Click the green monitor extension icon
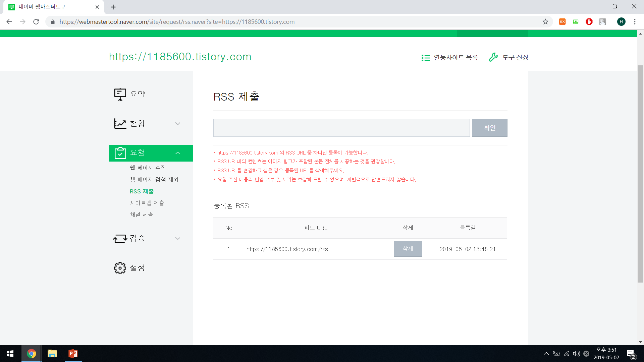Image resolution: width=644 pixels, height=362 pixels. point(576,22)
